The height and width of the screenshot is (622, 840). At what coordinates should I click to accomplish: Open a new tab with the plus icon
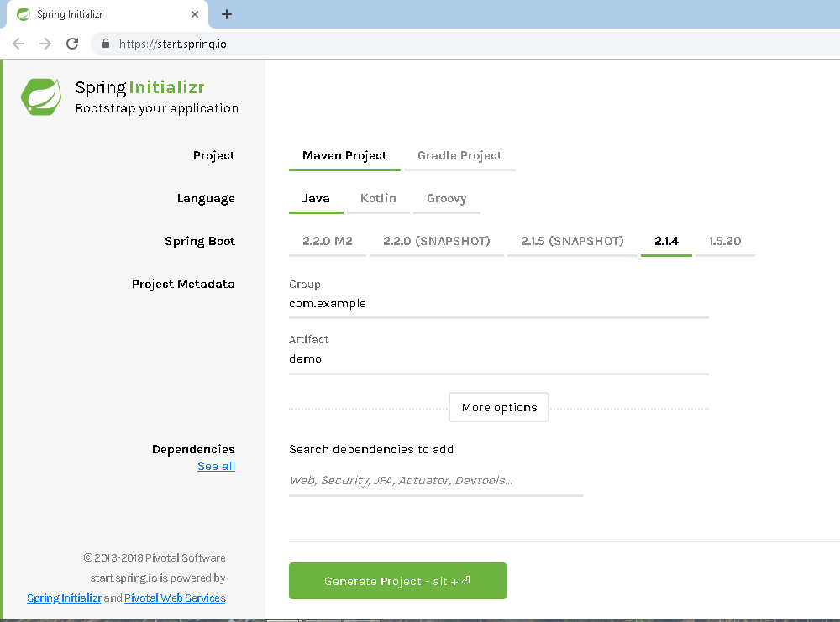coord(227,13)
